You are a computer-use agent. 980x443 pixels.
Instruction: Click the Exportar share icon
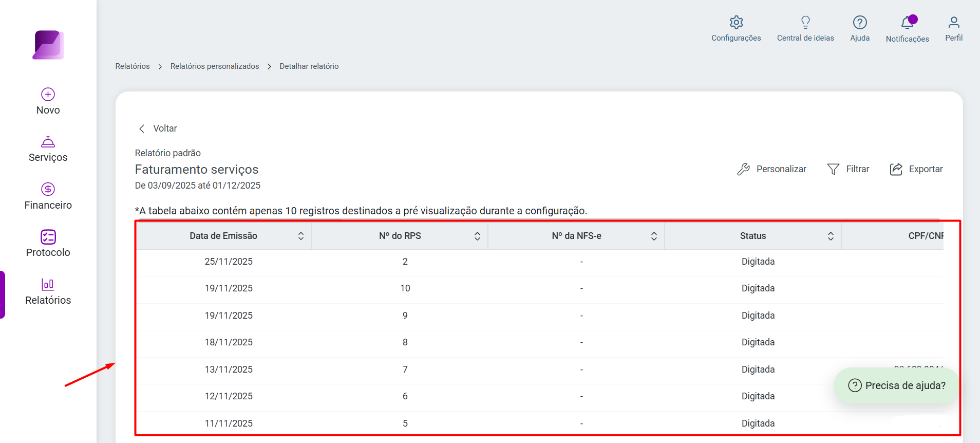click(896, 169)
